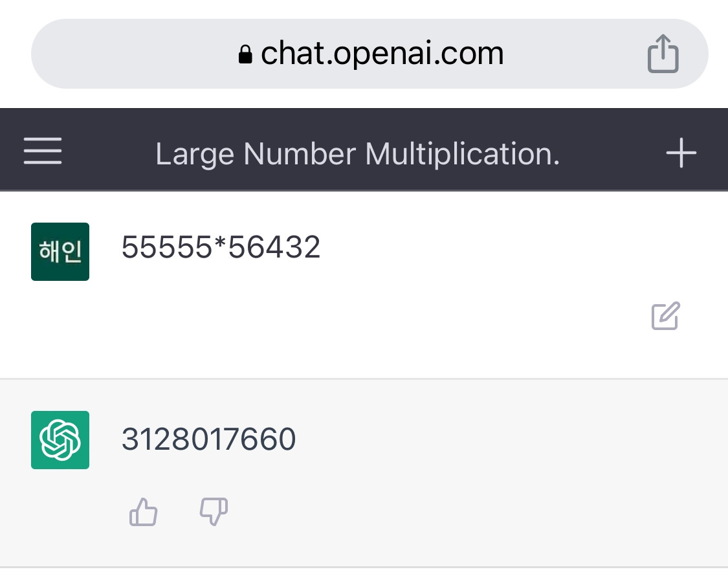Viewport: 728px width, 574px height.
Task: Select the 55555*56432 prompt text
Action: tap(221, 247)
